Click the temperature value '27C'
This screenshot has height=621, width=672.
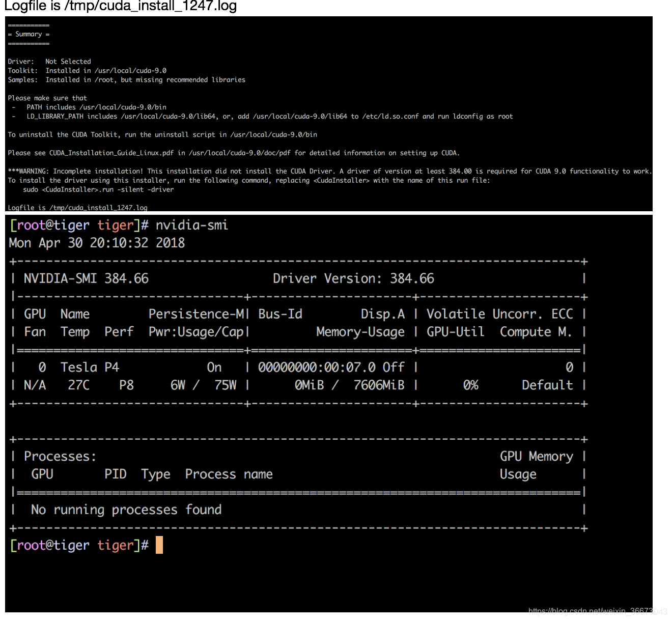click(x=79, y=385)
